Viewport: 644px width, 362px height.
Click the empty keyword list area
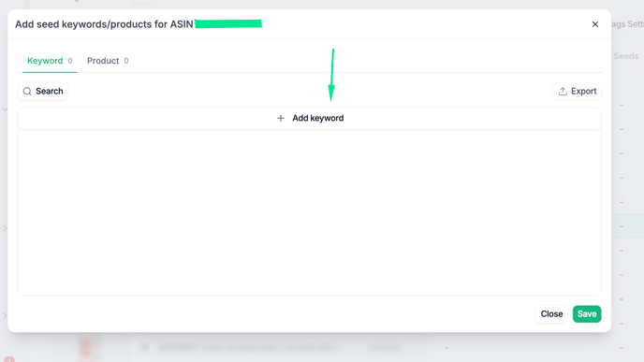[310, 212]
